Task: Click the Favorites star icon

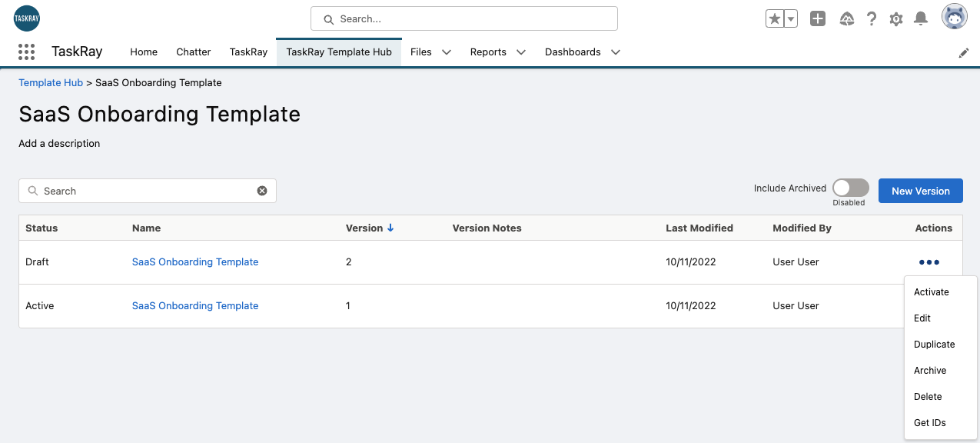Action: click(774, 18)
